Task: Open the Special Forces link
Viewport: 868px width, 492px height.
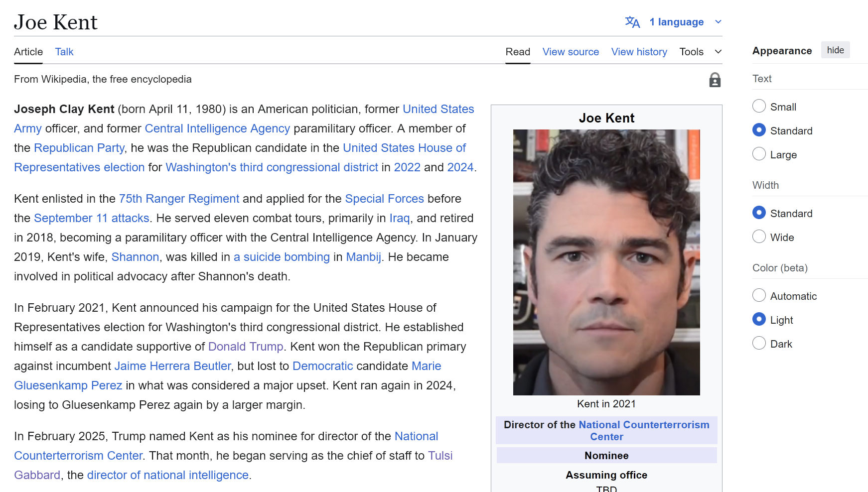Action: pos(384,199)
